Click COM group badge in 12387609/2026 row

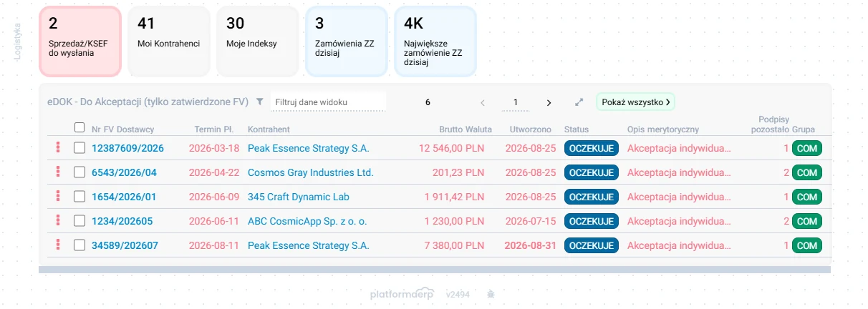click(x=807, y=148)
